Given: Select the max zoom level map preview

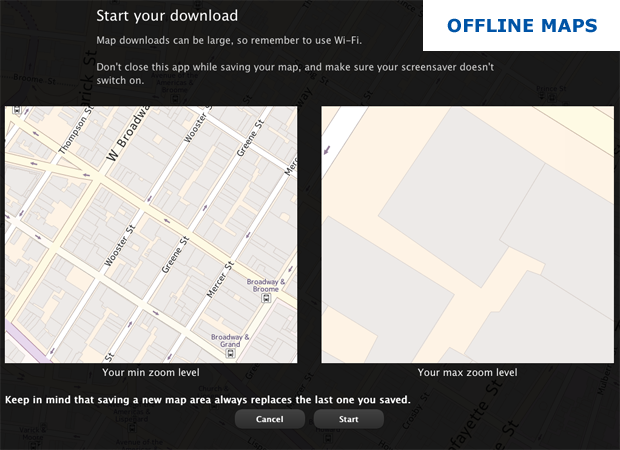Looking at the screenshot, I should (x=466, y=234).
